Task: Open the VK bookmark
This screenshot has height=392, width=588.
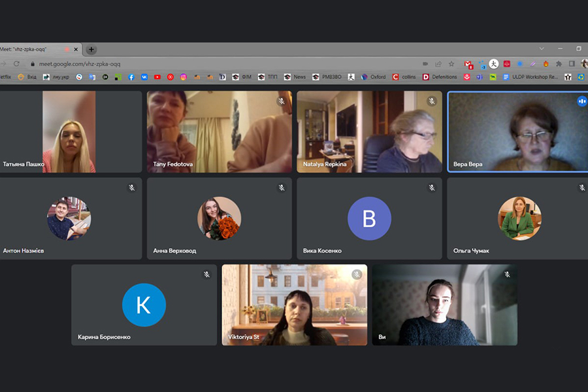Action: [x=144, y=77]
